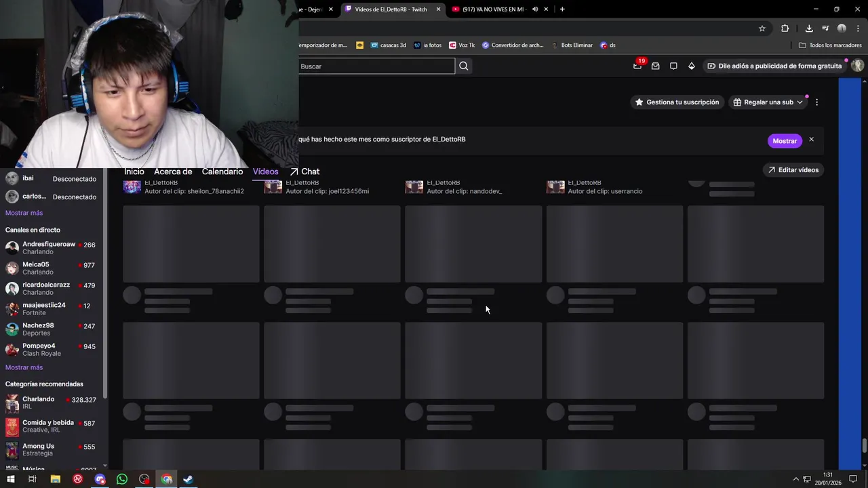Switch to the Acerca de tab
This screenshot has height=488, width=868.
(x=173, y=171)
